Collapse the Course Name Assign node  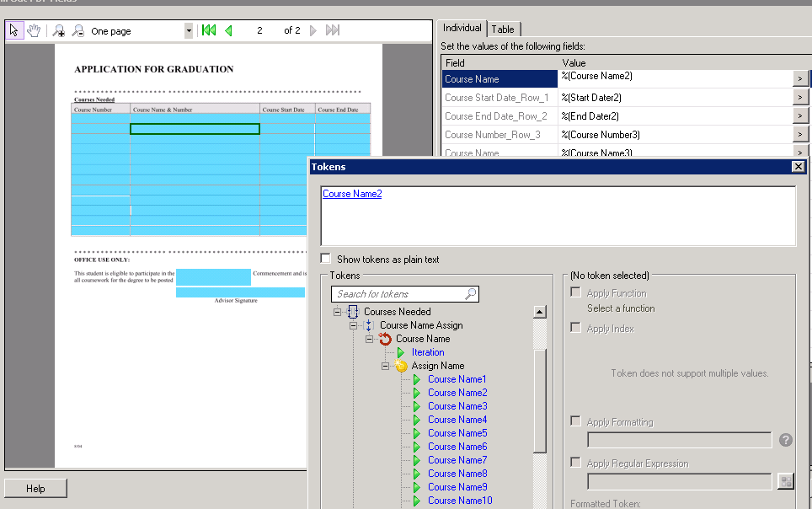pos(353,325)
